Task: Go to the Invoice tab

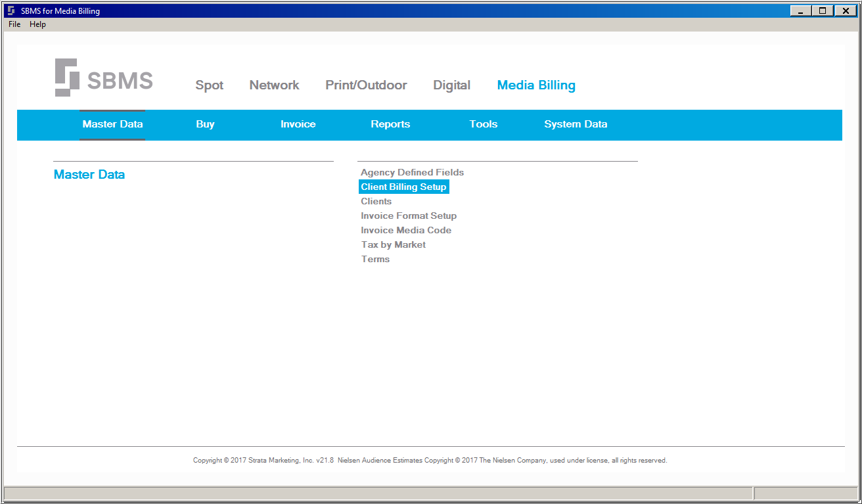Action: [x=298, y=124]
